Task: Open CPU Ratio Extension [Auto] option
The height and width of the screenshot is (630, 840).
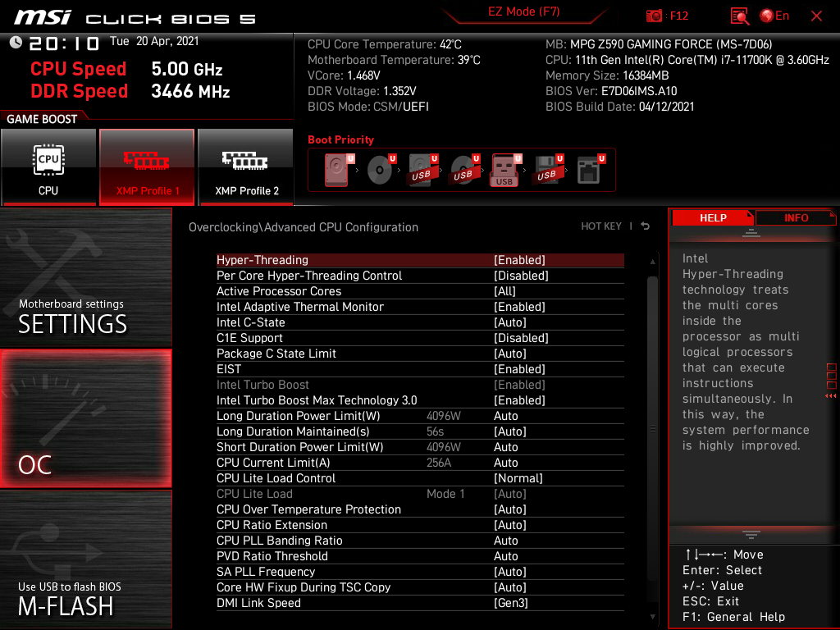Action: point(420,524)
